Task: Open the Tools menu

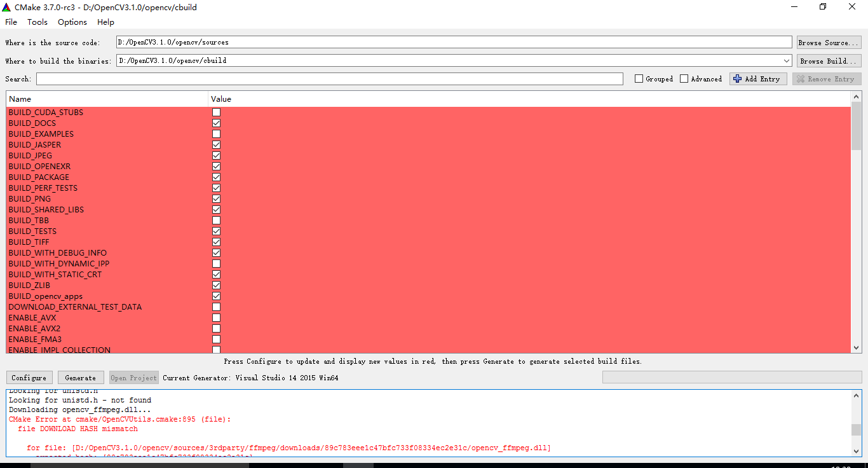Action: coord(37,22)
